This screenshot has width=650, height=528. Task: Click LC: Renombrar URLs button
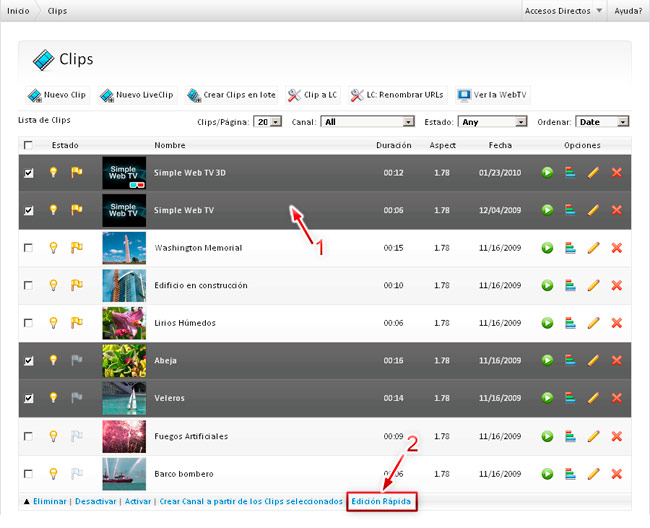coord(398,95)
